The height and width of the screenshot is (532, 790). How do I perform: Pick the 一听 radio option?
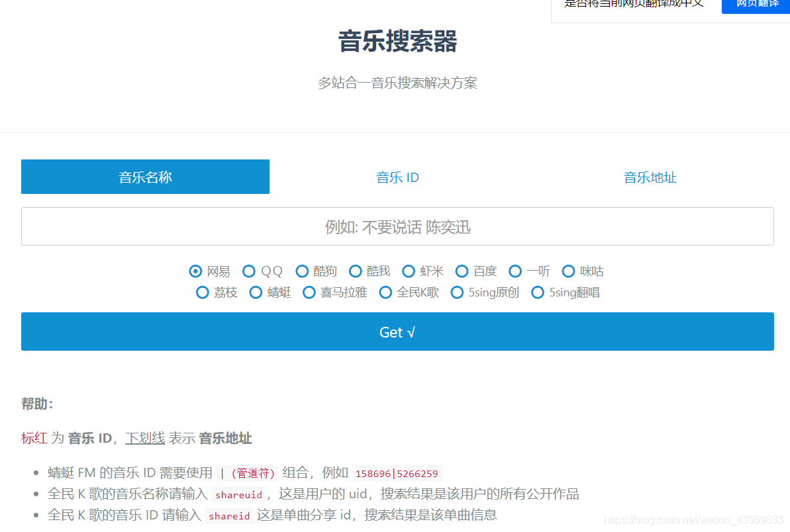click(515, 271)
